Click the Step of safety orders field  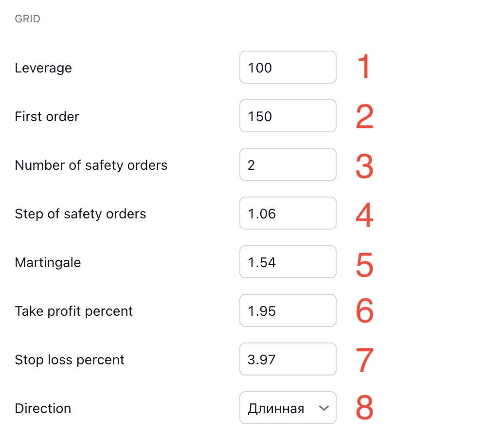(288, 213)
